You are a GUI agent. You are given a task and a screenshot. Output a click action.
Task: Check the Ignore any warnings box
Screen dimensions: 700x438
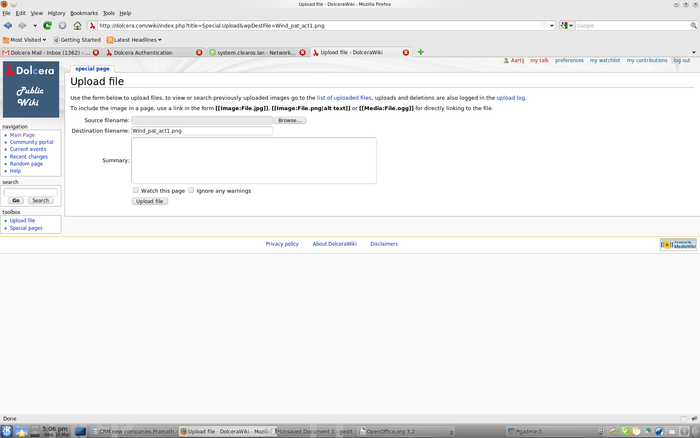192,190
